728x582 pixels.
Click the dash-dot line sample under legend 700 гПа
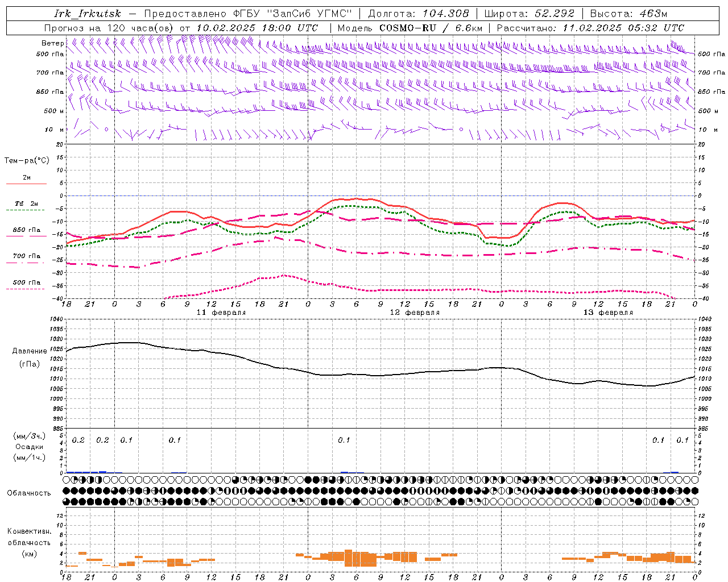click(26, 263)
